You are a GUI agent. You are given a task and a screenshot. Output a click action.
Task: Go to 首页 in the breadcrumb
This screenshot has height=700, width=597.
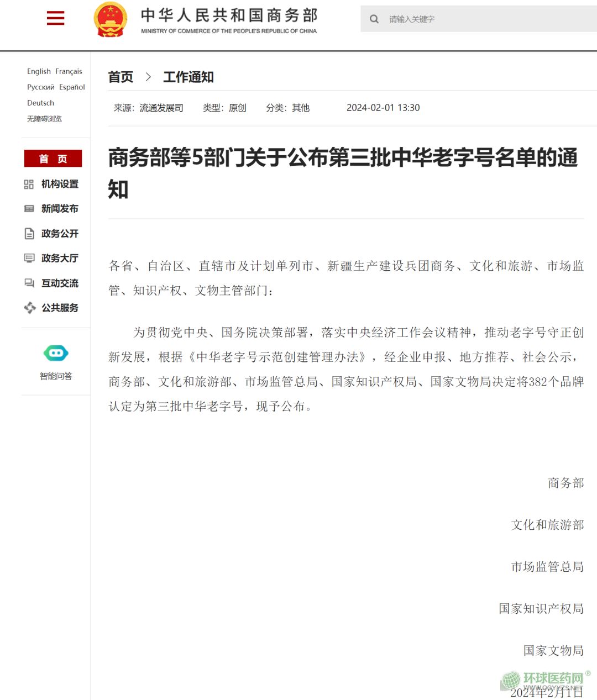click(x=121, y=77)
